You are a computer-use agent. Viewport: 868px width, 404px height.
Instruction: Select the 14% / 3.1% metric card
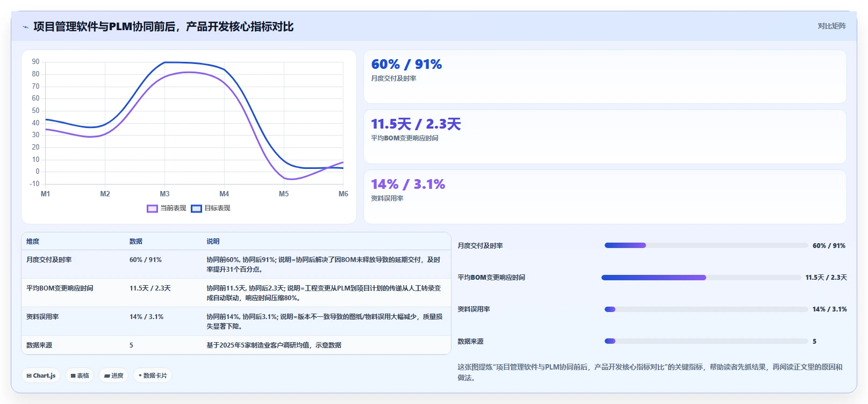605,197
